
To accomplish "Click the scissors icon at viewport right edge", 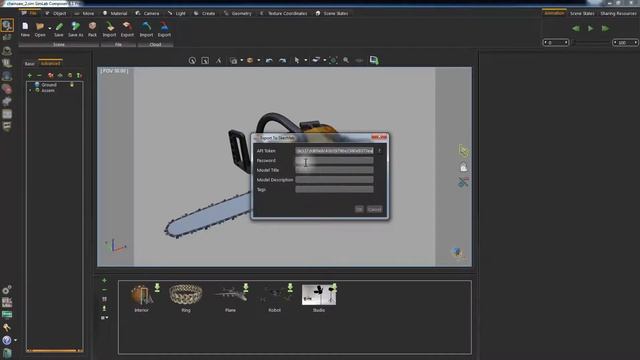I will tap(463, 182).
